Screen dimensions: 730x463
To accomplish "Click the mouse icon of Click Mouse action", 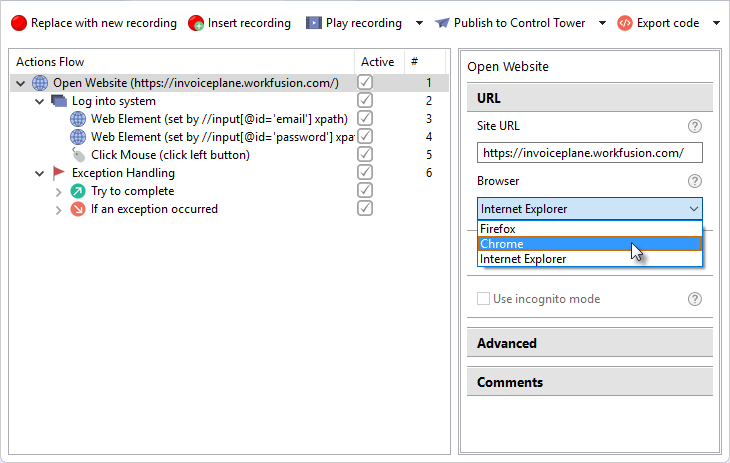I will pos(78,155).
